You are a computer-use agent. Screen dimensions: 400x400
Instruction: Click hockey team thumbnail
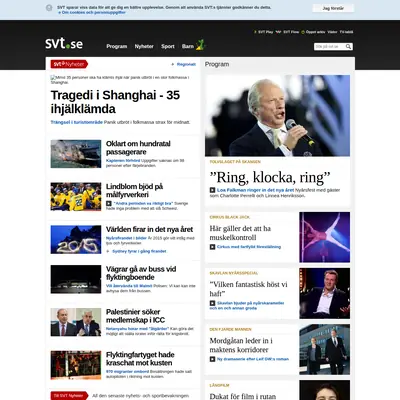(76, 197)
